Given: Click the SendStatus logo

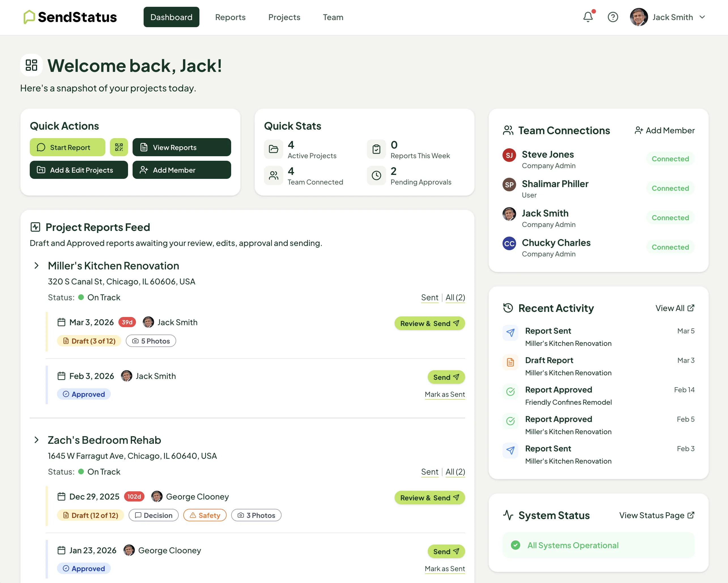Looking at the screenshot, I should pos(69,17).
